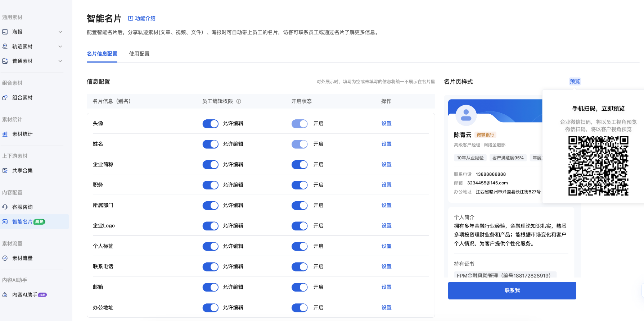Click the 智能名片 card icon
Viewport: 644px width, 321px height.
5,222
